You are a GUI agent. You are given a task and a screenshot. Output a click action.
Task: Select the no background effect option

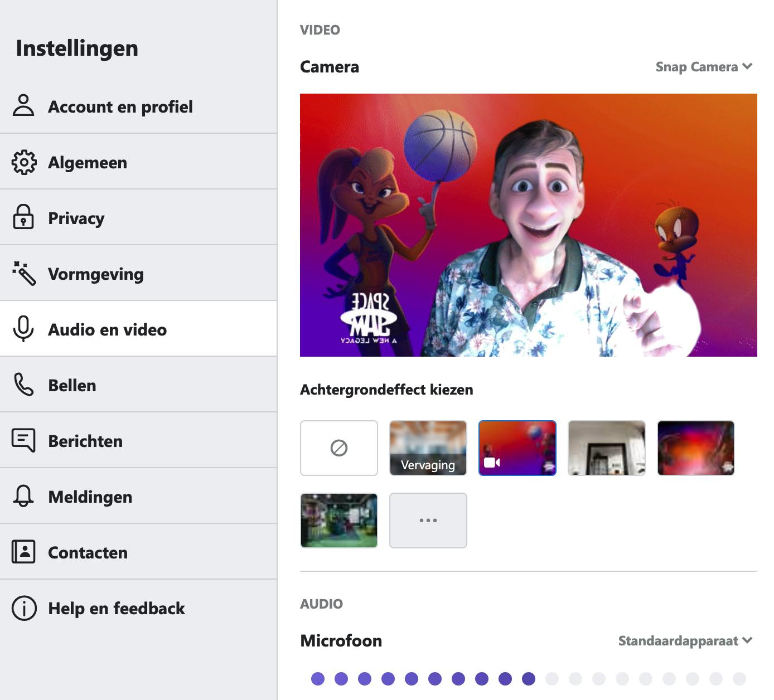(339, 448)
